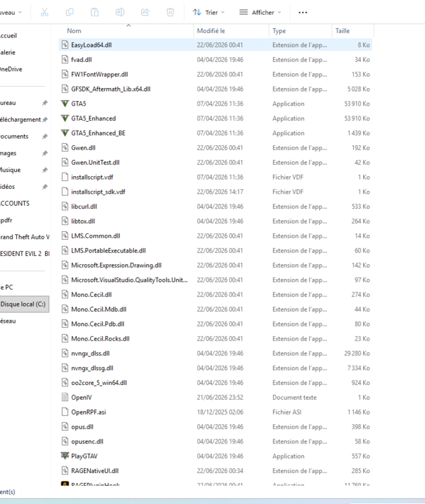Open the Afficher view dropdown
This screenshot has height=504, width=425.
[x=260, y=12]
